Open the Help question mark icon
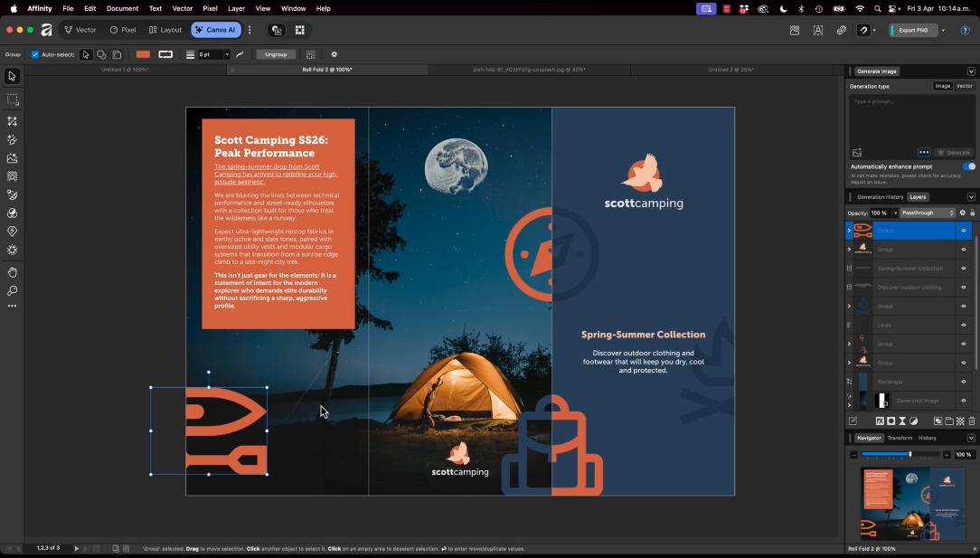This screenshot has height=558, width=980. coord(965,30)
